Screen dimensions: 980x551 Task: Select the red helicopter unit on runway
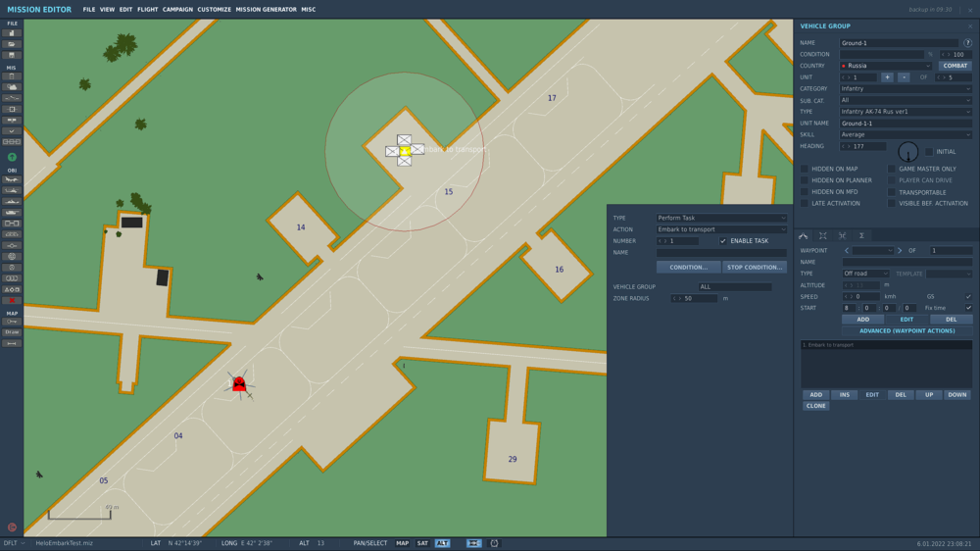(x=239, y=384)
